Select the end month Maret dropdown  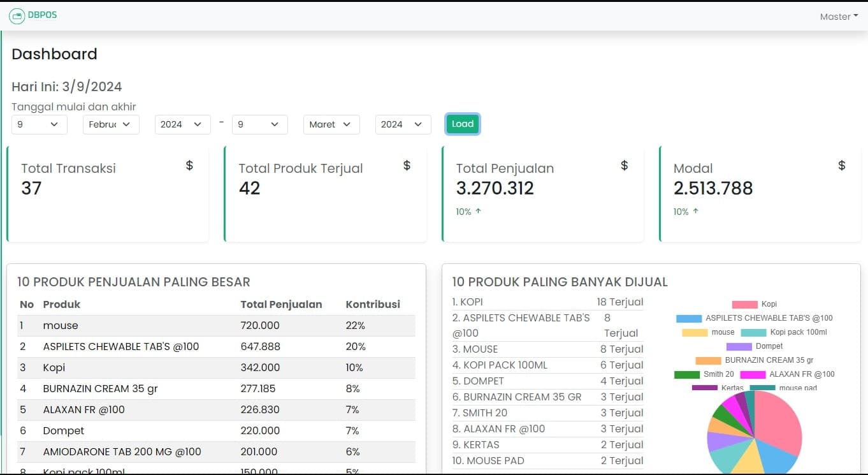(x=331, y=124)
